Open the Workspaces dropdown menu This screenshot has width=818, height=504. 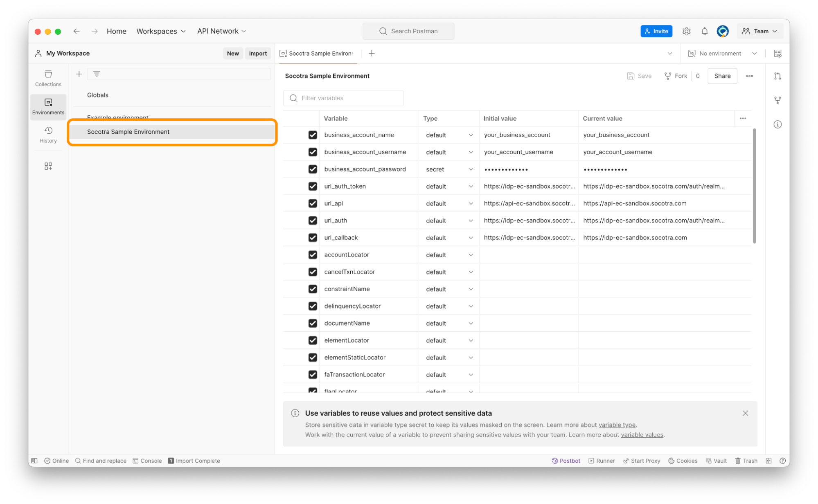pos(161,31)
